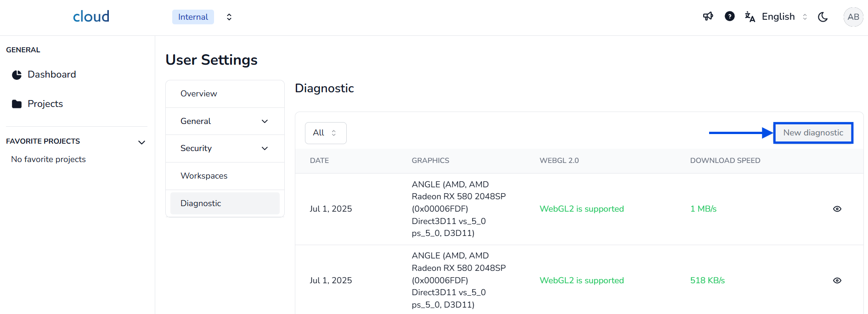The height and width of the screenshot is (314, 868).
Task: Click the Projects folder icon
Action: pyautogui.click(x=17, y=104)
